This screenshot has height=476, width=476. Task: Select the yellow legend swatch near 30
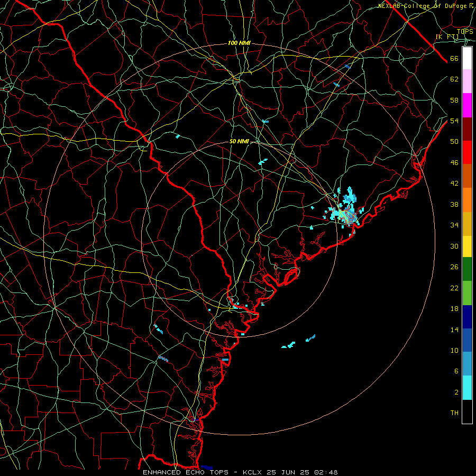point(467,246)
